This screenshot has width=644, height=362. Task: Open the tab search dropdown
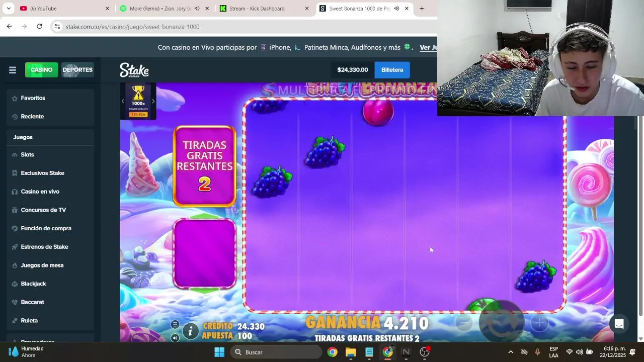click(x=9, y=9)
